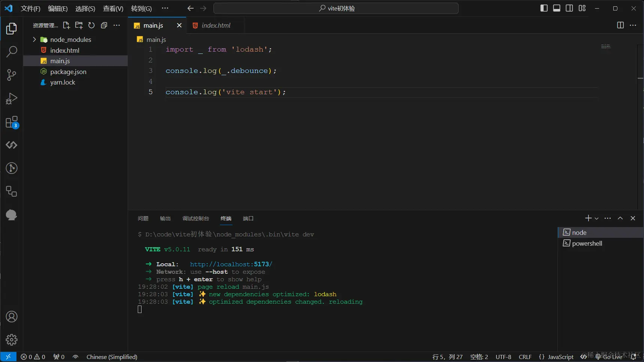Image resolution: width=644 pixels, height=362 pixels.
Task: Open the new terminal profile dropdown arrow
Action: click(x=596, y=218)
